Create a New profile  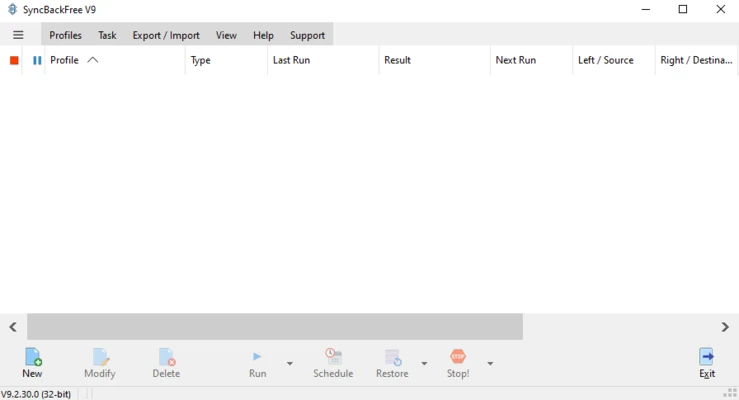33,363
